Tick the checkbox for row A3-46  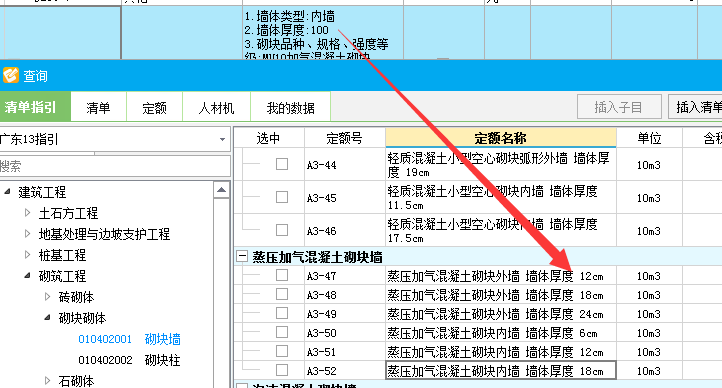coord(282,230)
